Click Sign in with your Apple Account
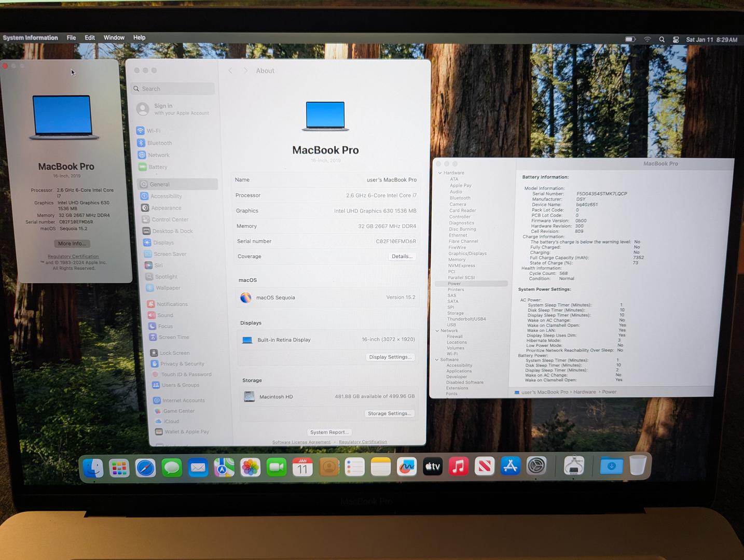 click(x=173, y=109)
